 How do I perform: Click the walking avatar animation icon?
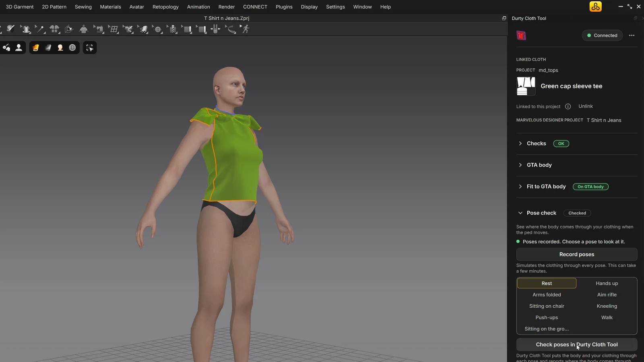click(x=245, y=29)
